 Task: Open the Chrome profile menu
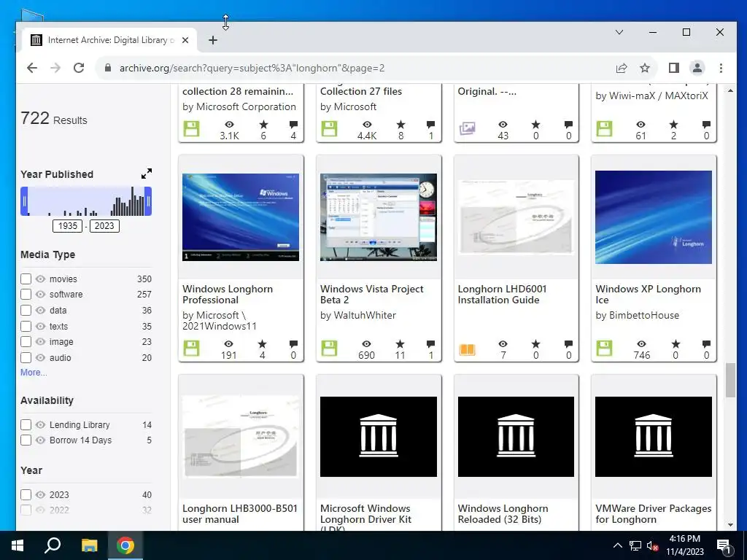[697, 68]
